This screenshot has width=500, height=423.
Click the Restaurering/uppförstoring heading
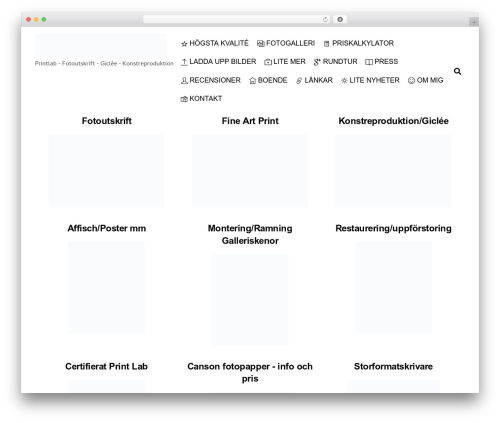(393, 228)
